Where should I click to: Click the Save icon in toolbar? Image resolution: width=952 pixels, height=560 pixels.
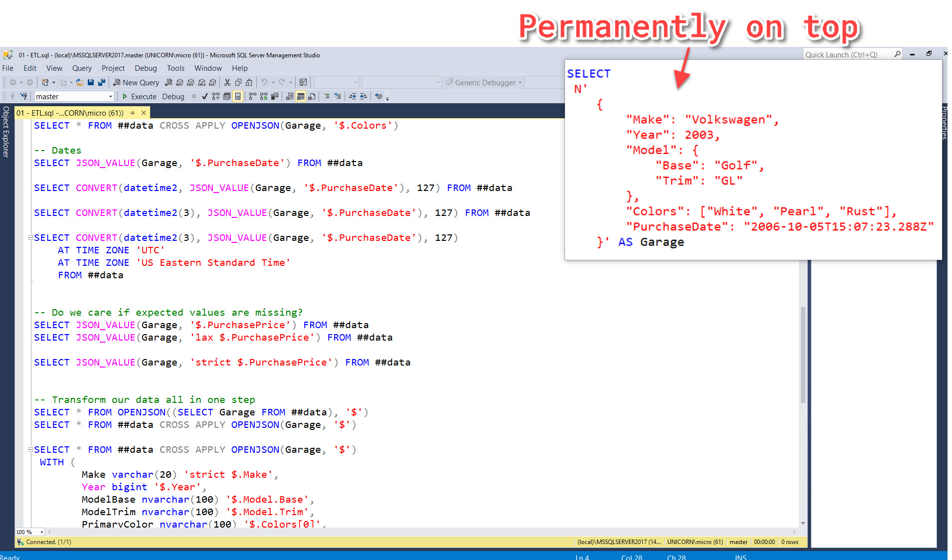click(91, 82)
